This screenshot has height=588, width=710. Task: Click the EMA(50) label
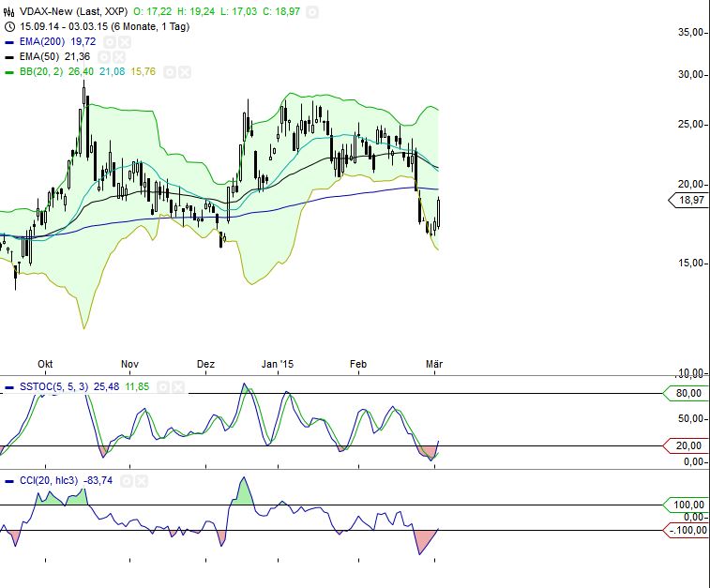39,56
